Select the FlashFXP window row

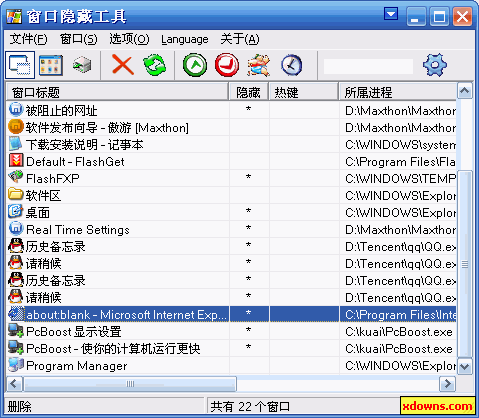[x=231, y=178]
